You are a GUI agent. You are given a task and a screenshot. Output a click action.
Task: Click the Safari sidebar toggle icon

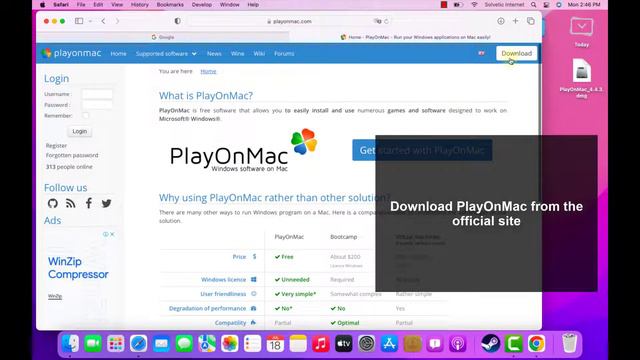(79, 21)
